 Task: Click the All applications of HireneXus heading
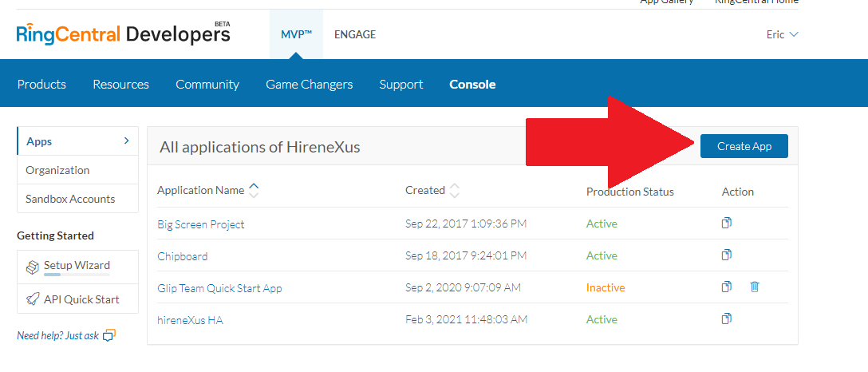[x=259, y=147]
